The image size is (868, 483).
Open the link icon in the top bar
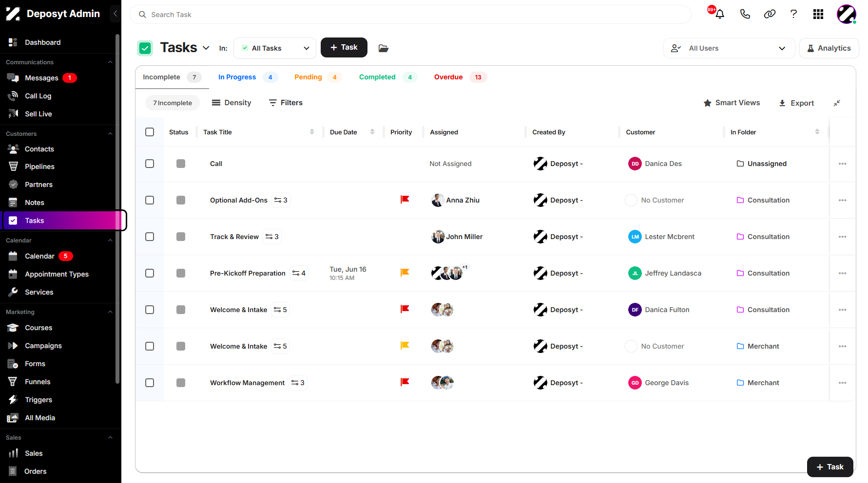[x=770, y=14]
